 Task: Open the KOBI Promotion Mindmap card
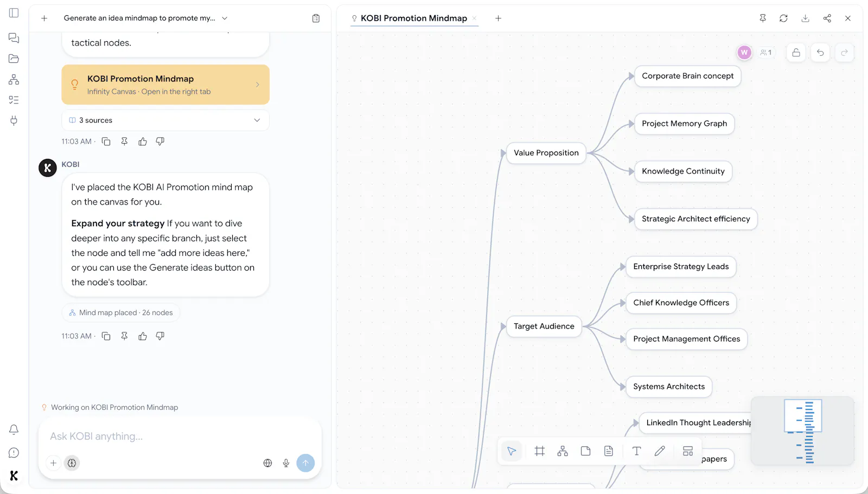165,85
